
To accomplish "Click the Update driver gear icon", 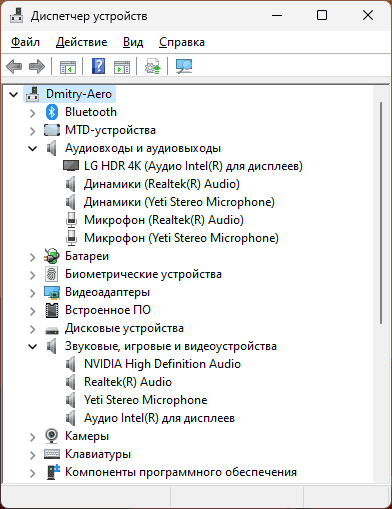I will (152, 66).
